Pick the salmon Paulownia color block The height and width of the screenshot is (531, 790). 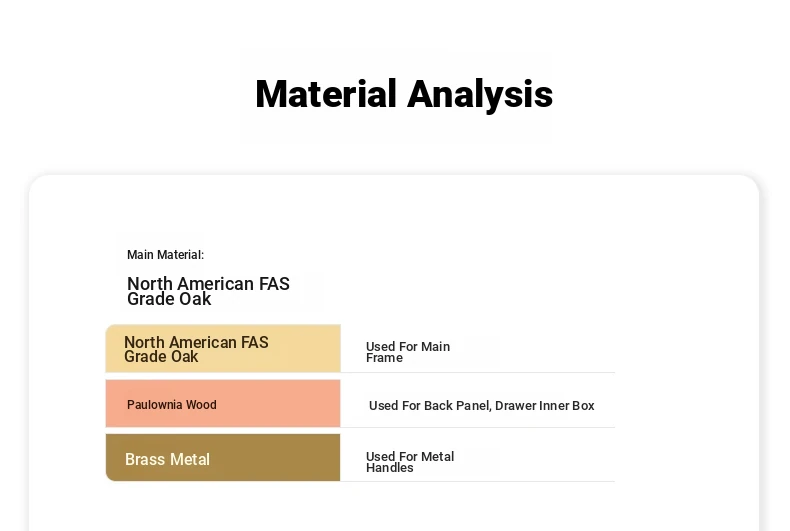223,404
